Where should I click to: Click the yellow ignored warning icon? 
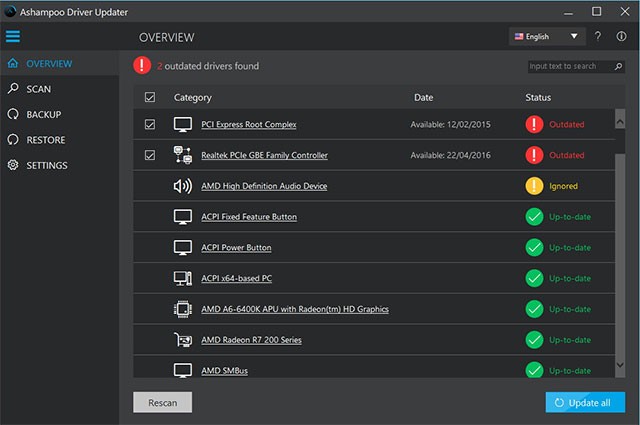tap(534, 186)
